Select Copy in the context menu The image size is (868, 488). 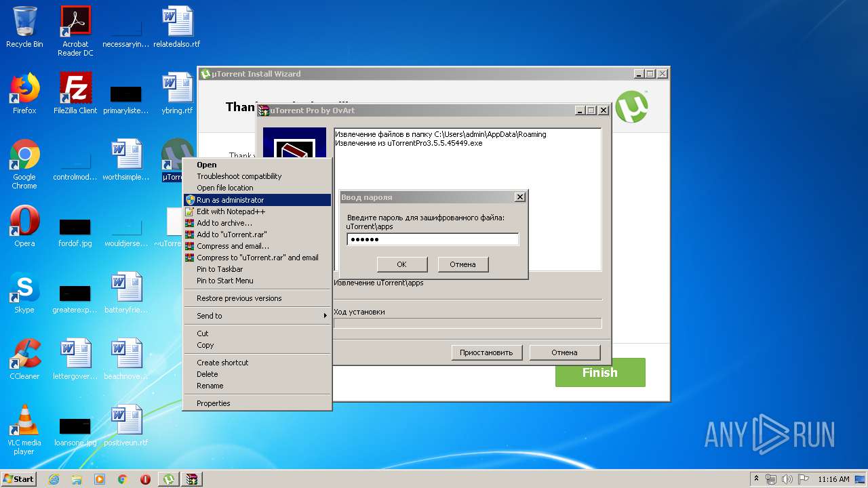click(x=257, y=345)
